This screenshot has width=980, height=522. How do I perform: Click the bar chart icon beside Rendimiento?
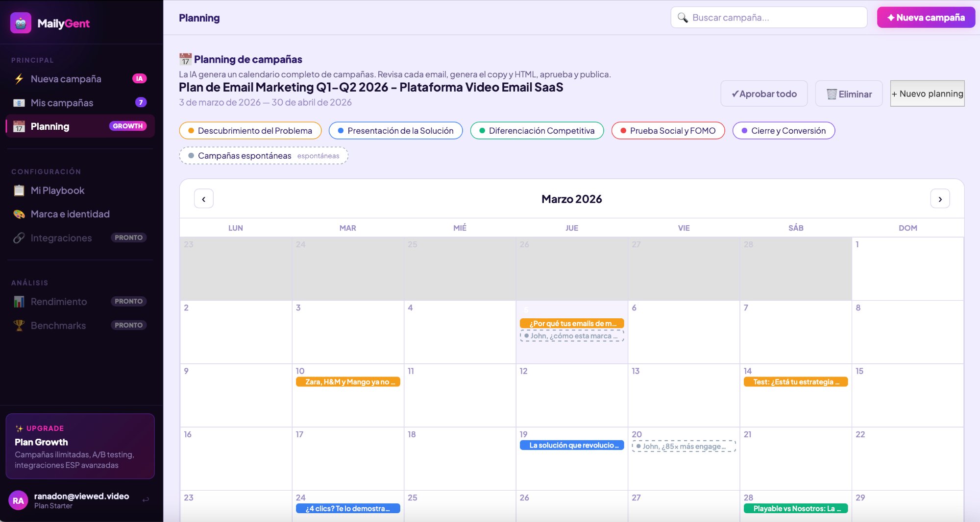click(x=19, y=302)
